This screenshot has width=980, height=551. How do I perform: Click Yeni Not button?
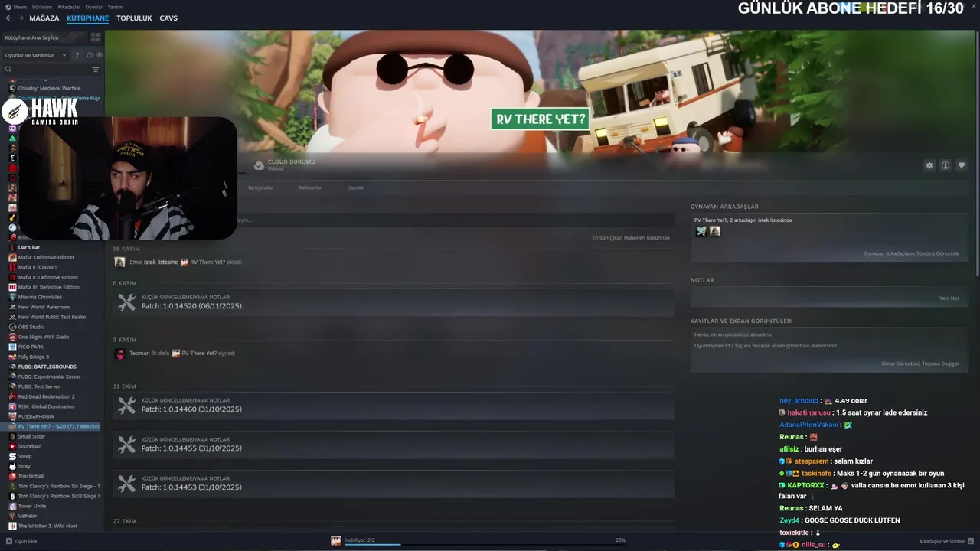[949, 298]
